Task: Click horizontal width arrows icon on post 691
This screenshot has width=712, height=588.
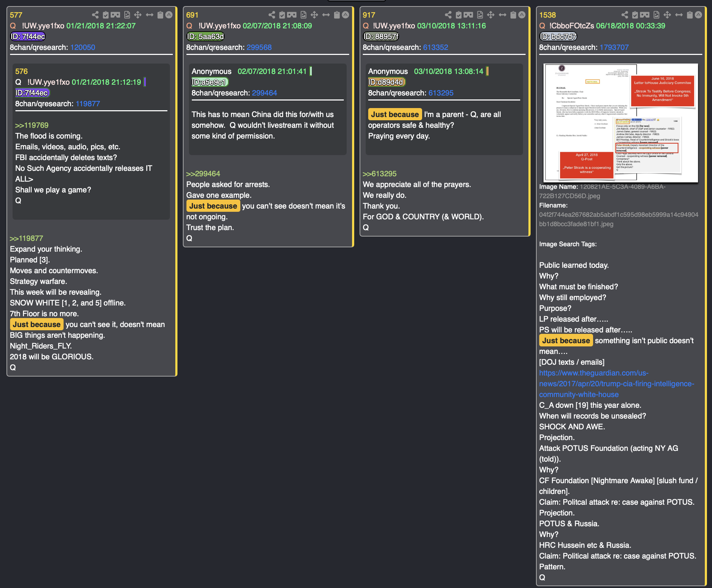Action: click(326, 15)
